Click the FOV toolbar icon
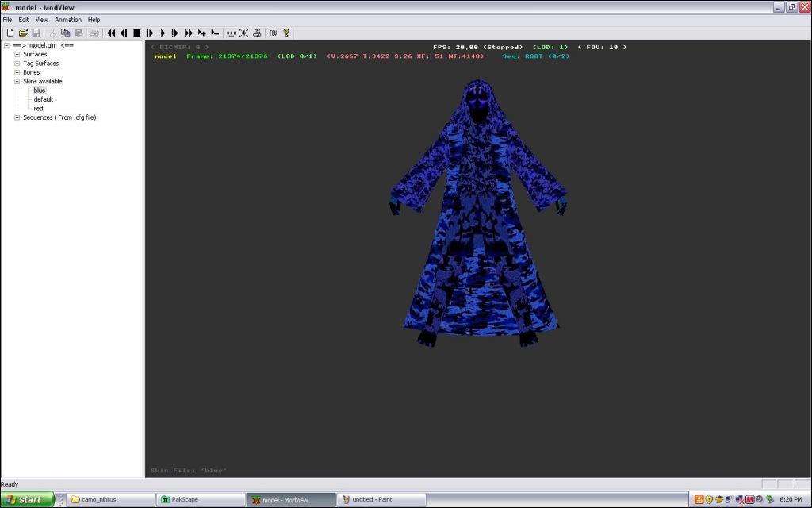 (273, 33)
